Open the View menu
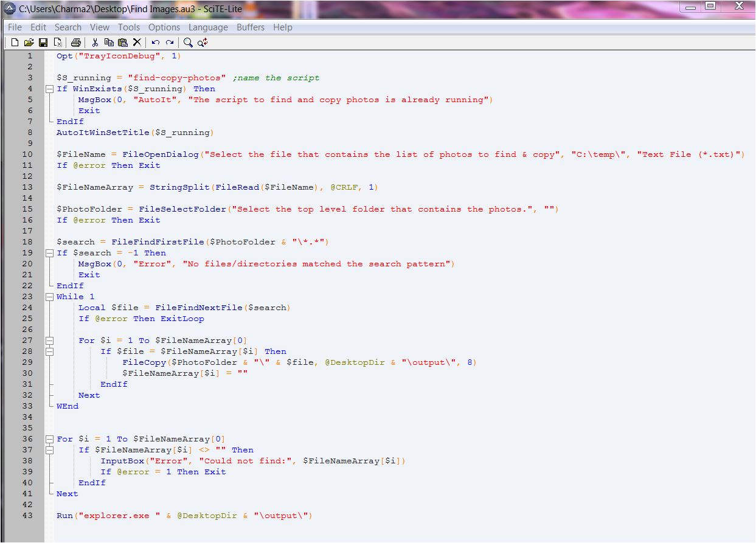Screen dimensions: 756x543 (100, 27)
